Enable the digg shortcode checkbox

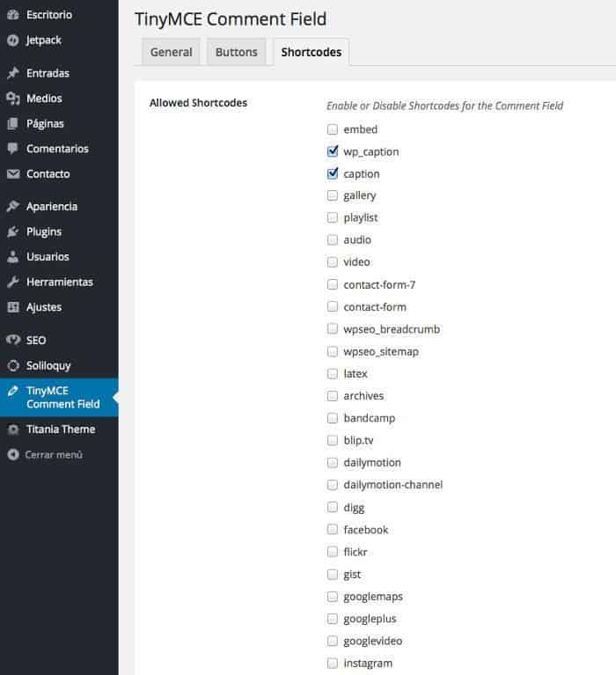click(333, 507)
